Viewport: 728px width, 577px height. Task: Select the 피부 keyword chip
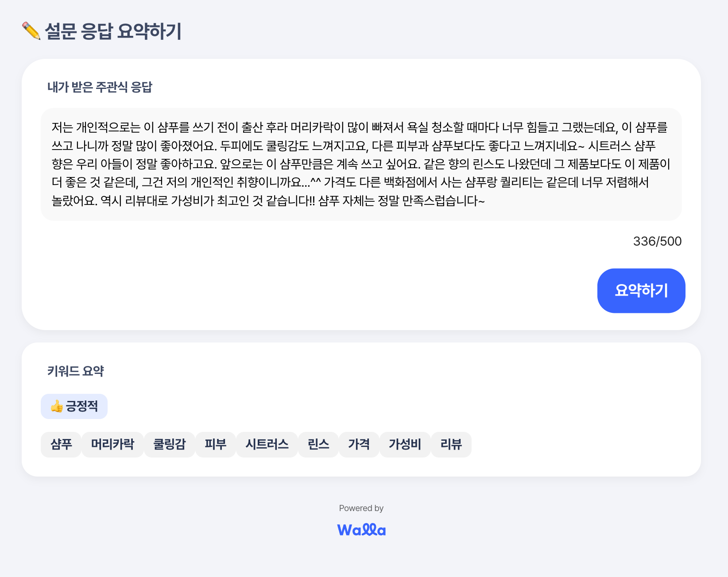coord(216,444)
